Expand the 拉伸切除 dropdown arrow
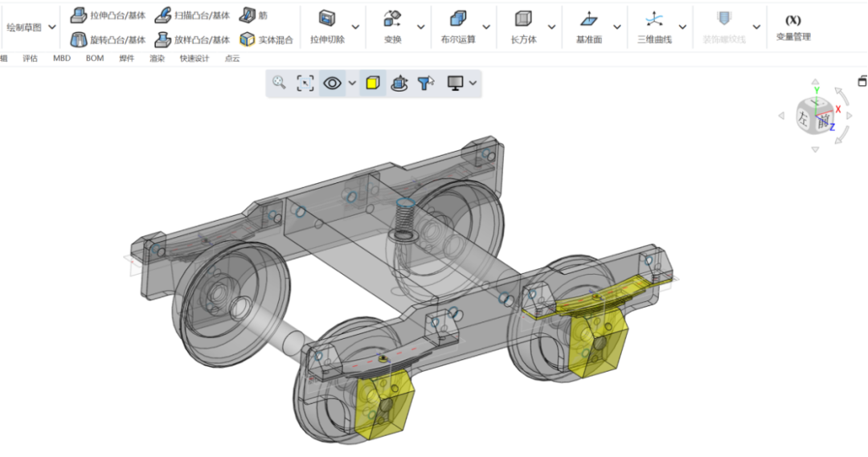 point(355,27)
